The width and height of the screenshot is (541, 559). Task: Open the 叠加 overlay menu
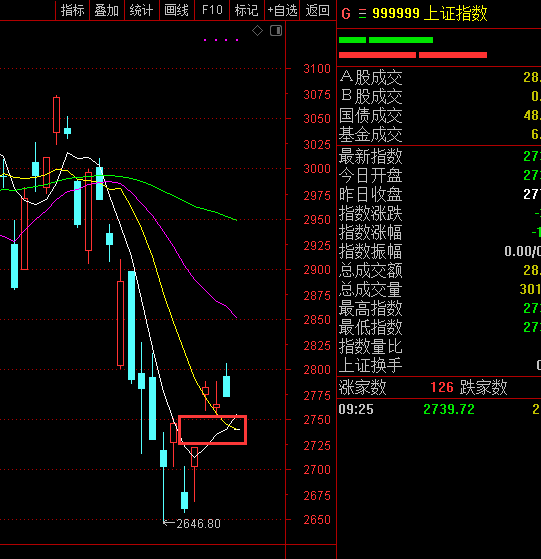107,10
